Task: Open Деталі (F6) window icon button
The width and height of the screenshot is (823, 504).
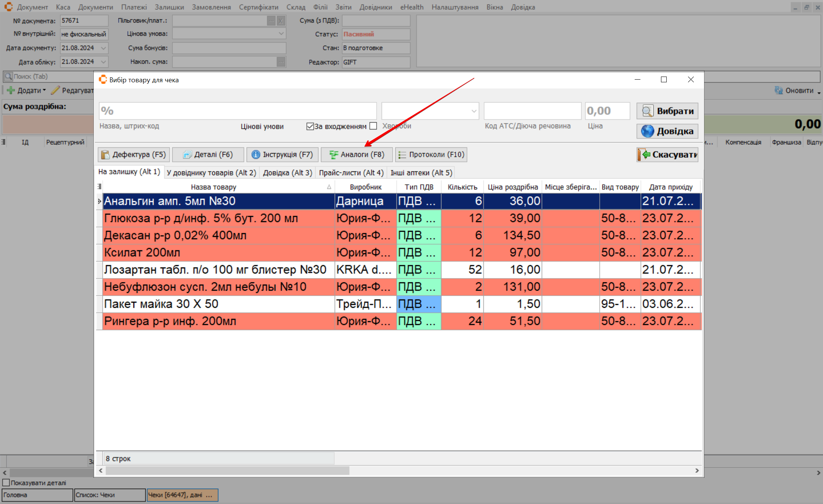Action: [x=208, y=154]
